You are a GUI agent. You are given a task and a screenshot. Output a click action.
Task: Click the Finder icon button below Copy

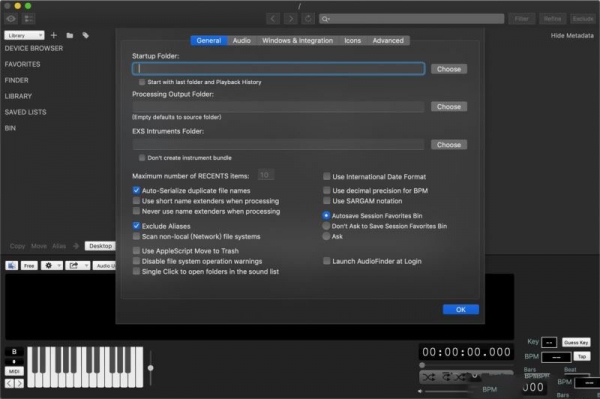(11, 265)
